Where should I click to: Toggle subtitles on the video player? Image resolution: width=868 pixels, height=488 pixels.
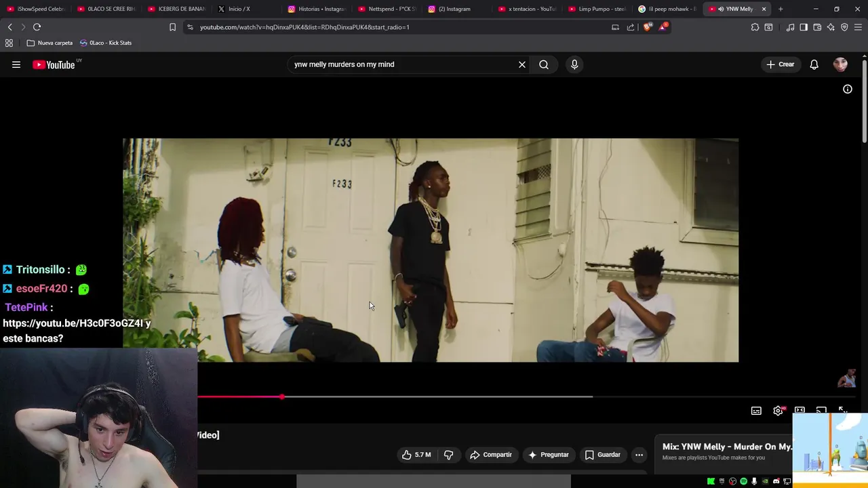tap(756, 411)
